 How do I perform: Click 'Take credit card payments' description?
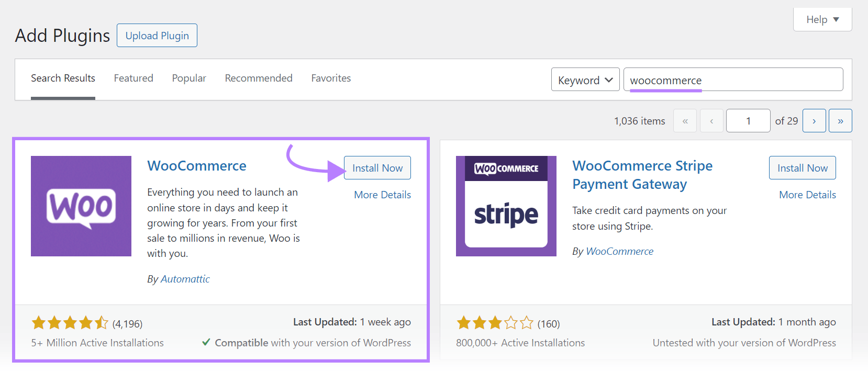[x=650, y=218]
